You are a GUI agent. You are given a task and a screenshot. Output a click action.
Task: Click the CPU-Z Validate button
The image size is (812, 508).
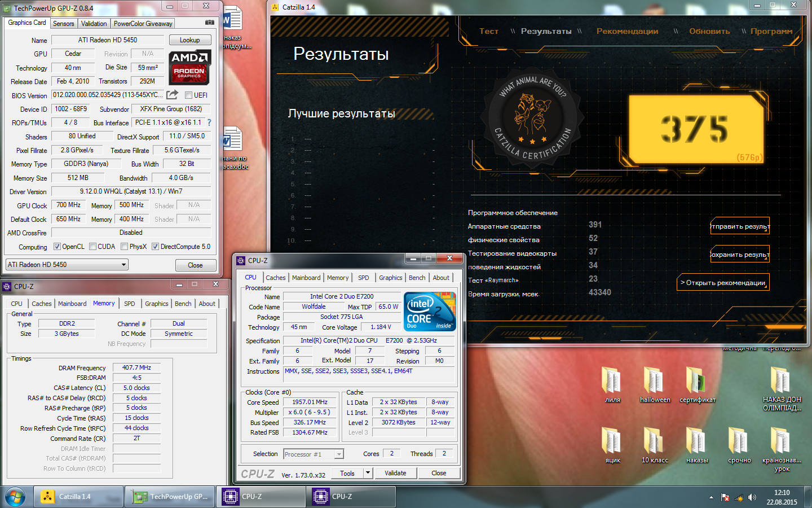pyautogui.click(x=395, y=473)
